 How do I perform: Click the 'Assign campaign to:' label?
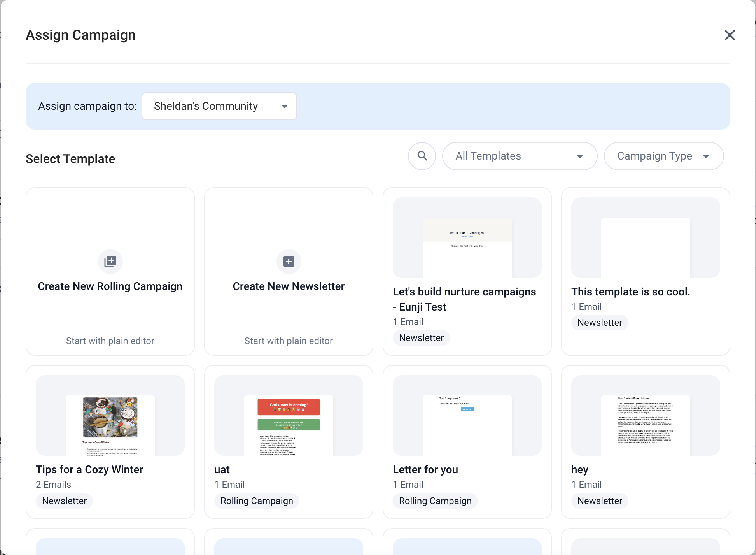(87, 106)
